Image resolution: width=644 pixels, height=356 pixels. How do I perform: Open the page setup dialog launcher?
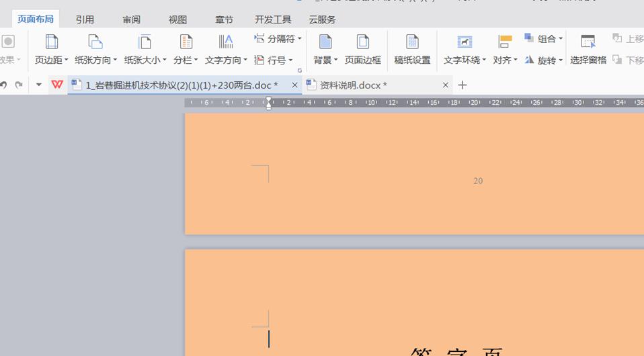click(x=300, y=71)
